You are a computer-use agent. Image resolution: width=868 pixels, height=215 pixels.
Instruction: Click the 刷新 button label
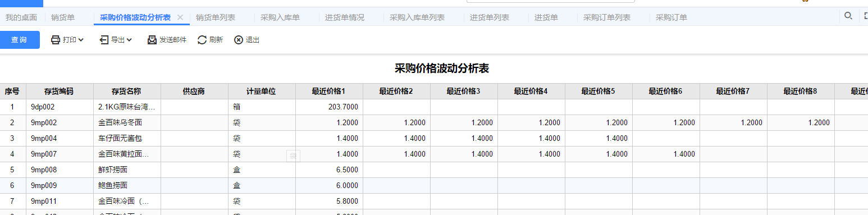pyautogui.click(x=216, y=40)
